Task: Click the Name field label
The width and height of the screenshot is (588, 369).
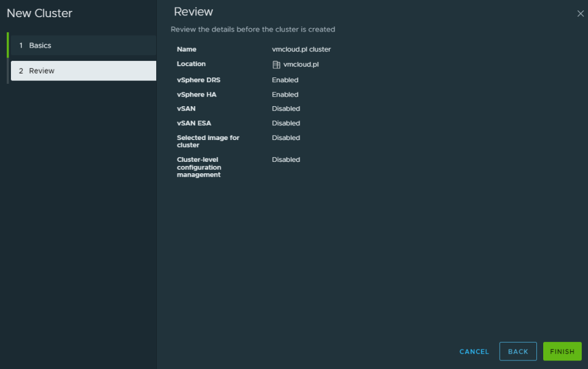Action: pos(187,49)
